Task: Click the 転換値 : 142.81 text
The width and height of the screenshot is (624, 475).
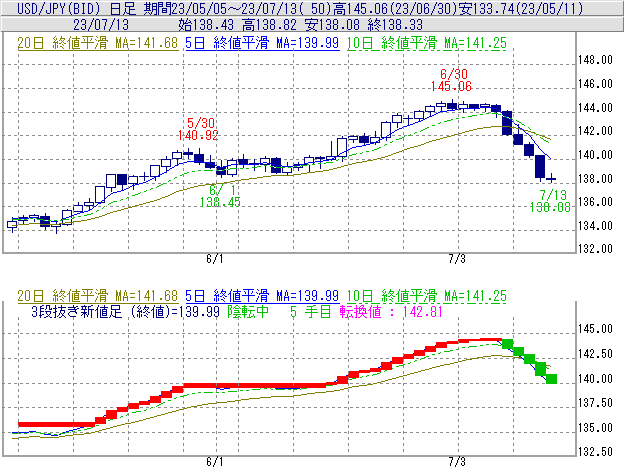Action: (x=391, y=311)
